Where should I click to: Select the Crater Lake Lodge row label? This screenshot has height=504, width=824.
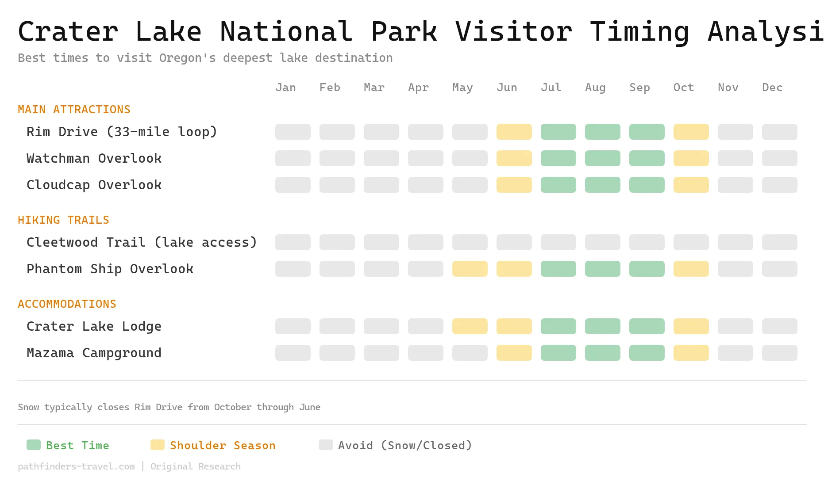(x=94, y=326)
